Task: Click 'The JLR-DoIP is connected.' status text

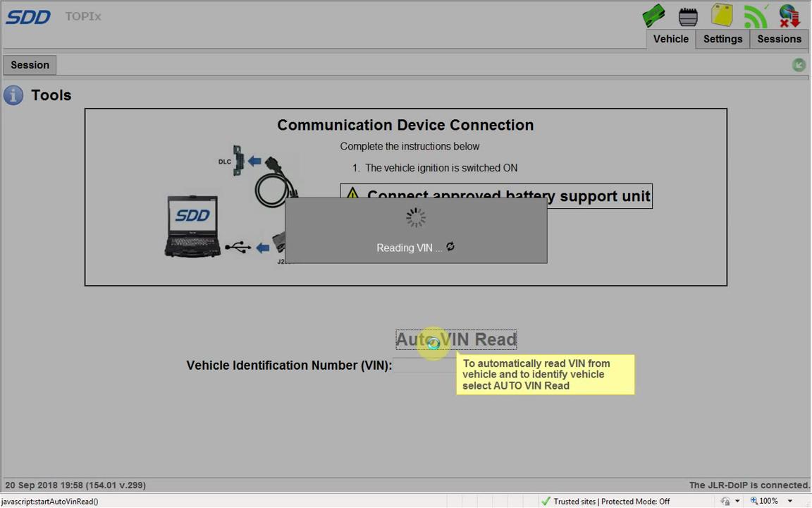Action: (x=749, y=485)
